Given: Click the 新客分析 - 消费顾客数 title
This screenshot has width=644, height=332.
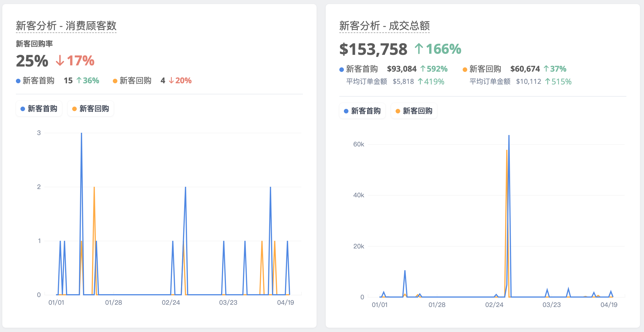Looking at the screenshot, I should pyautogui.click(x=66, y=26).
